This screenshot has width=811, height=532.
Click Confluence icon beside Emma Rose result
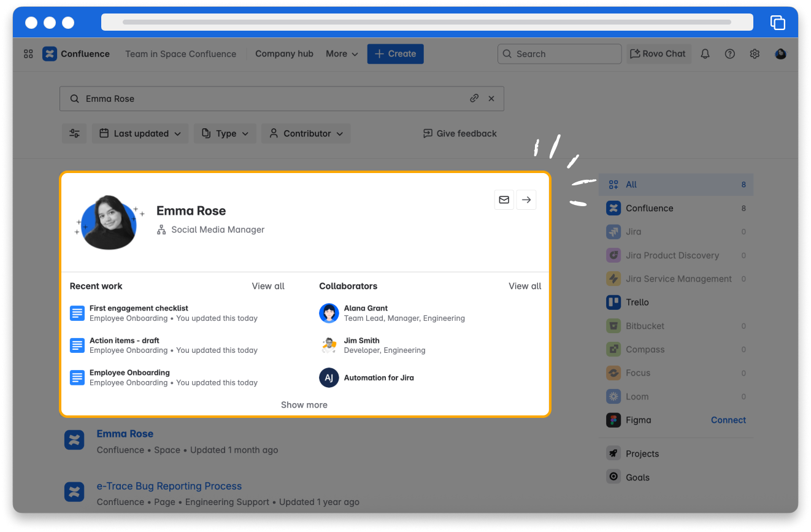pyautogui.click(x=74, y=440)
